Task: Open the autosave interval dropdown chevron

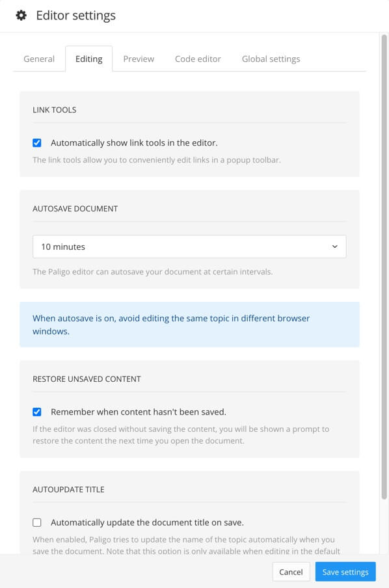Action: (x=336, y=247)
